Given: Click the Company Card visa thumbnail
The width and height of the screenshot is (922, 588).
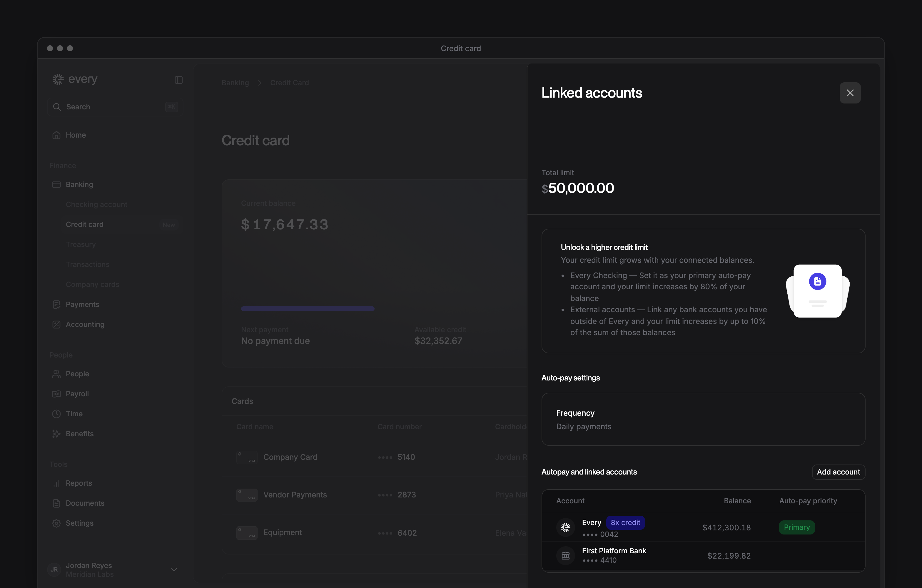Looking at the screenshot, I should coord(247,457).
